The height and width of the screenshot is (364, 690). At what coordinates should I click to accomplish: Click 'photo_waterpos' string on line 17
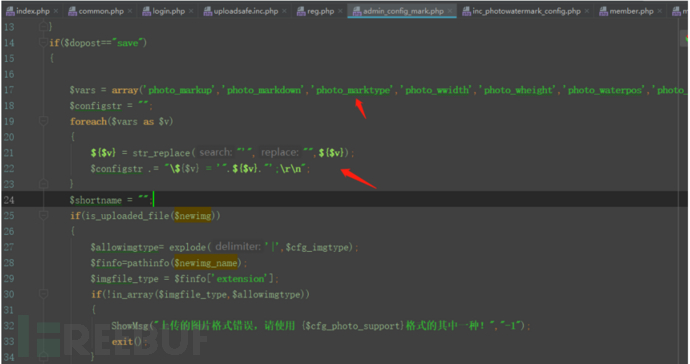click(x=605, y=90)
